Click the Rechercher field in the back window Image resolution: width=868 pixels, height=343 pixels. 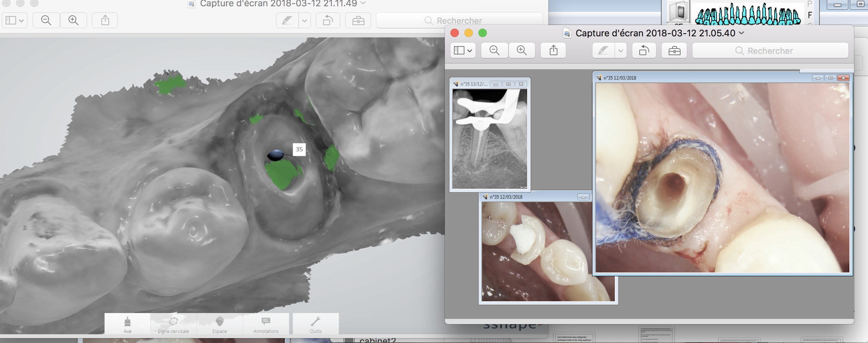459,20
